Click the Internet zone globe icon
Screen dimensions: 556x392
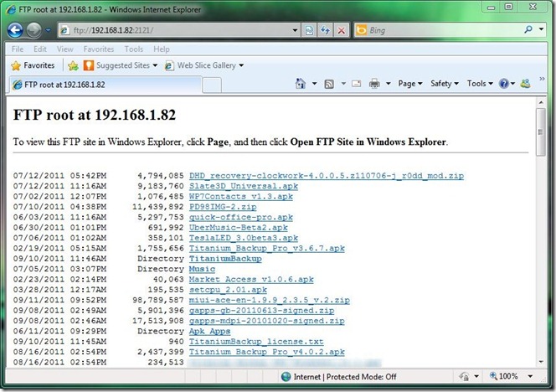[286, 377]
